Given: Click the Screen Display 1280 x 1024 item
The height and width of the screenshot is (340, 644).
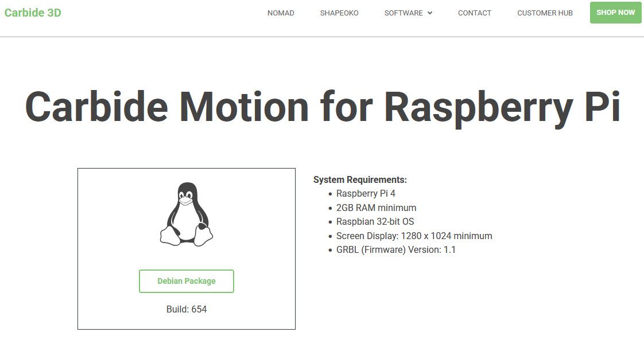Looking at the screenshot, I should coord(414,236).
